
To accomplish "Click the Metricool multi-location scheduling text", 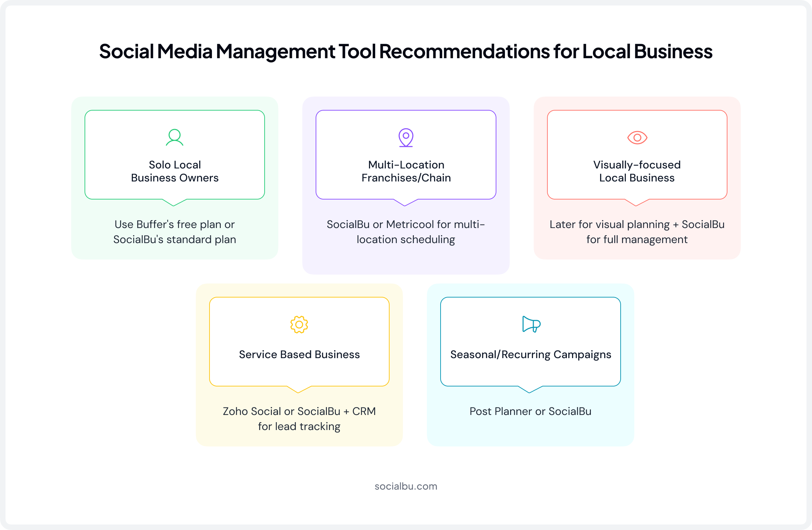I will pyautogui.click(x=406, y=232).
